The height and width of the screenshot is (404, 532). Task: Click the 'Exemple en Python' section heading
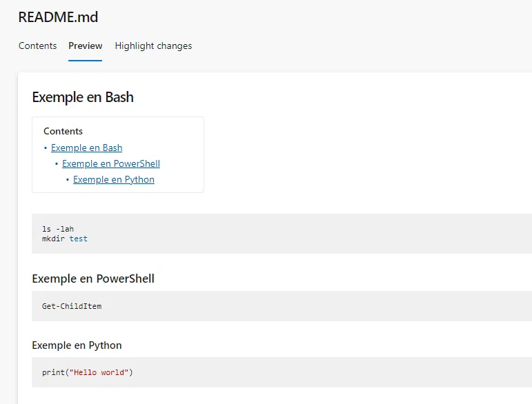point(77,345)
